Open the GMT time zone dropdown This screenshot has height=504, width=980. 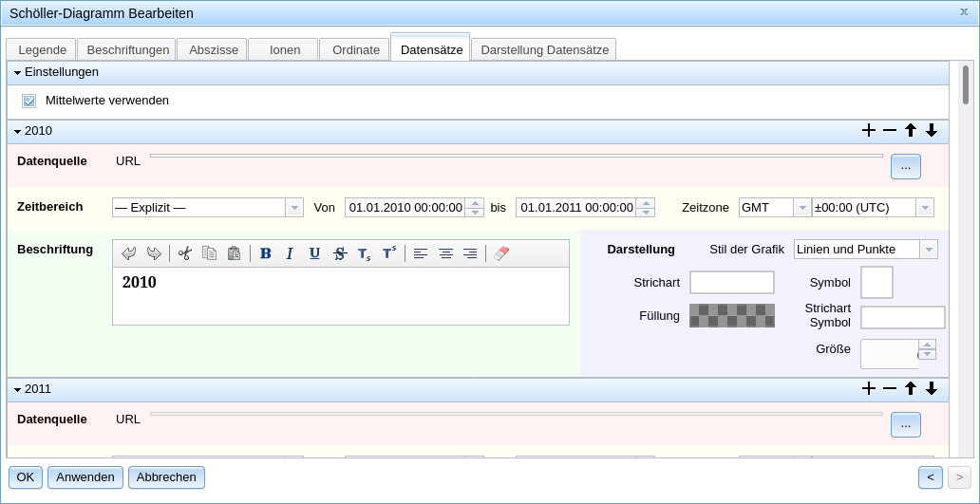[801, 207]
